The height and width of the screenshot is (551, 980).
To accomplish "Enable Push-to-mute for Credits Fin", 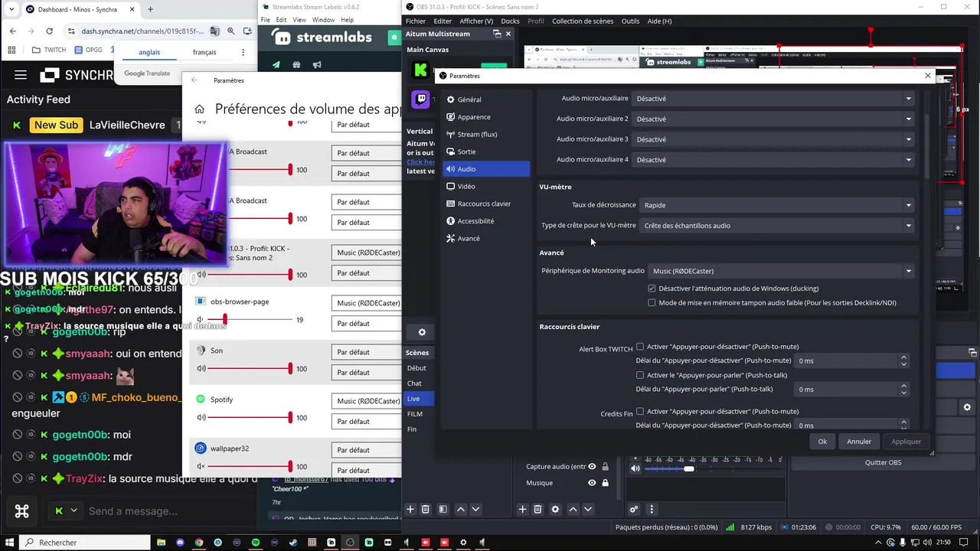I will click(640, 411).
